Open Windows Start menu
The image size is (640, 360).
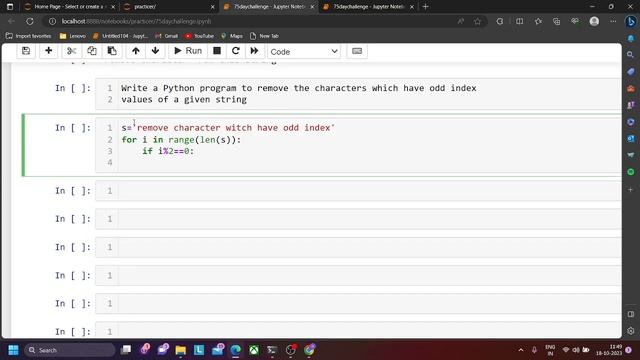click(x=13, y=350)
